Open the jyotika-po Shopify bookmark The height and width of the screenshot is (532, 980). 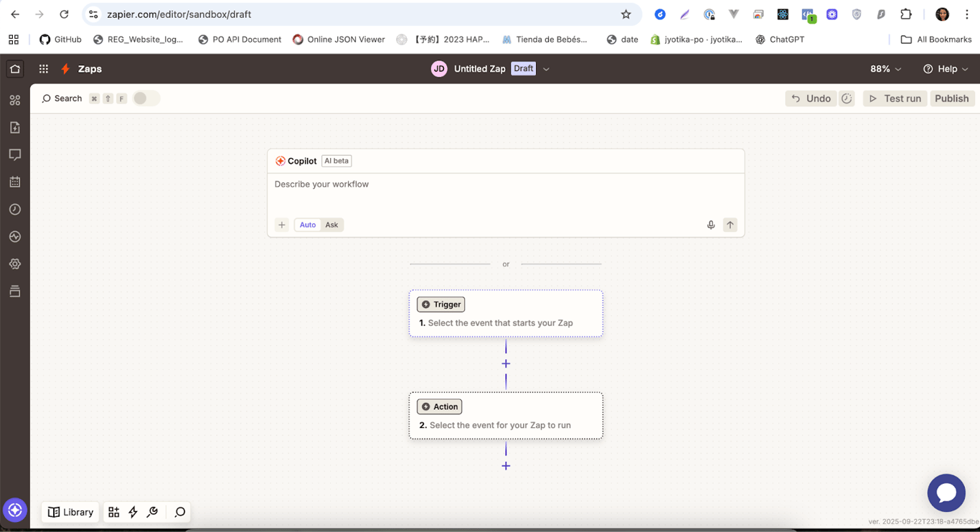tap(697, 39)
